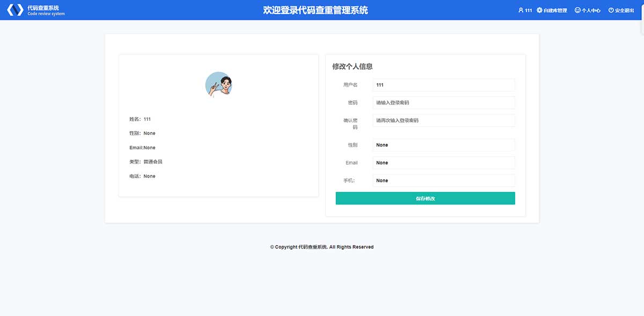
Task: Click the 手机 phone number field
Action: [x=443, y=180]
